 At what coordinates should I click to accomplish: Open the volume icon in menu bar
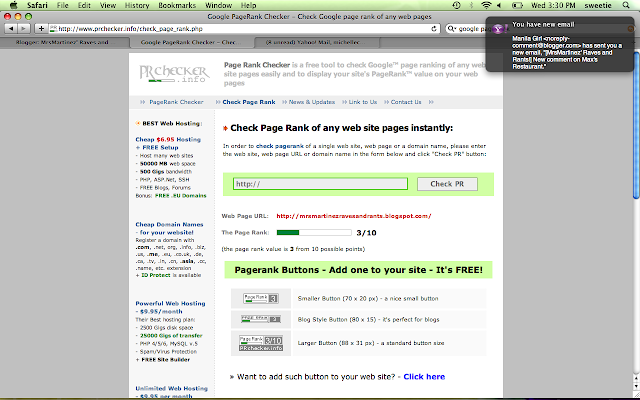point(500,5)
